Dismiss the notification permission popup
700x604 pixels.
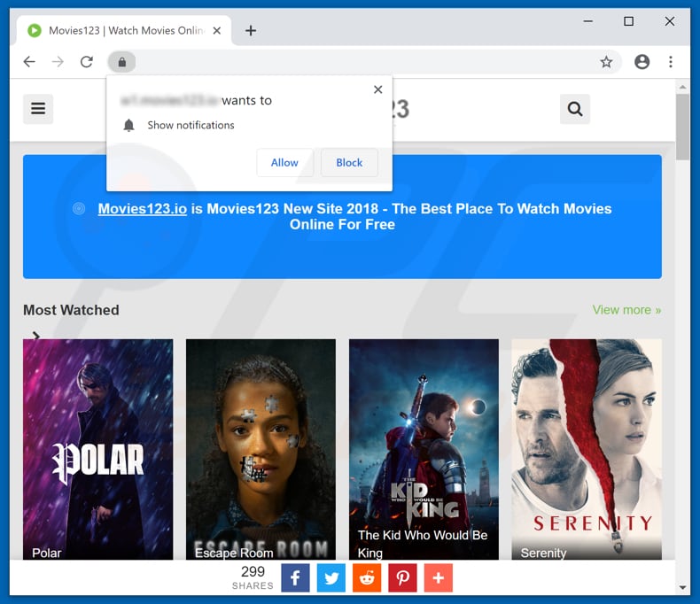[x=378, y=89]
